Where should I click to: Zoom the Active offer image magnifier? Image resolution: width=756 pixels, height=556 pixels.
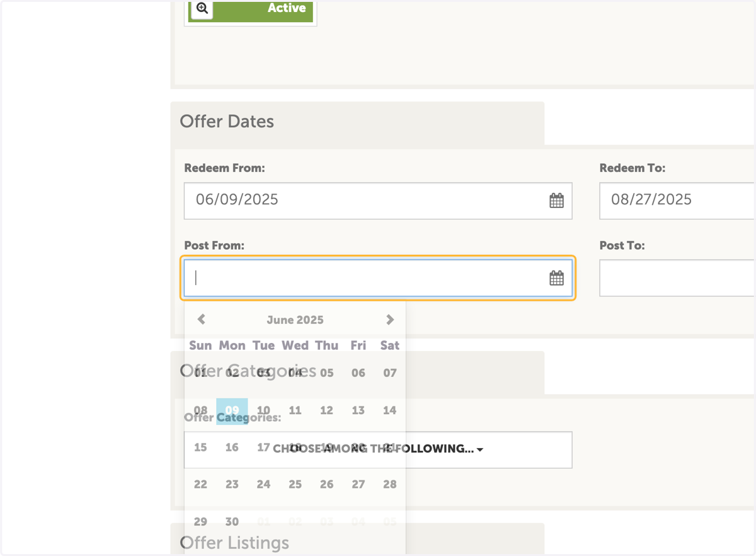(202, 8)
